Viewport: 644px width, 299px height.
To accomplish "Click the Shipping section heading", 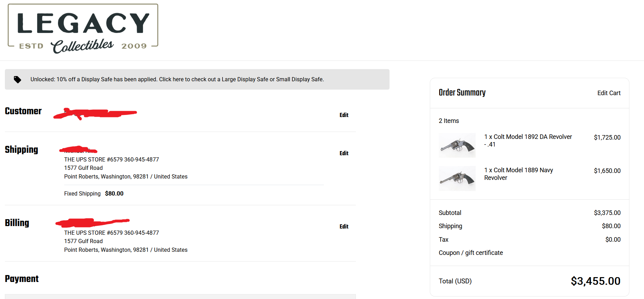I will (x=21, y=150).
